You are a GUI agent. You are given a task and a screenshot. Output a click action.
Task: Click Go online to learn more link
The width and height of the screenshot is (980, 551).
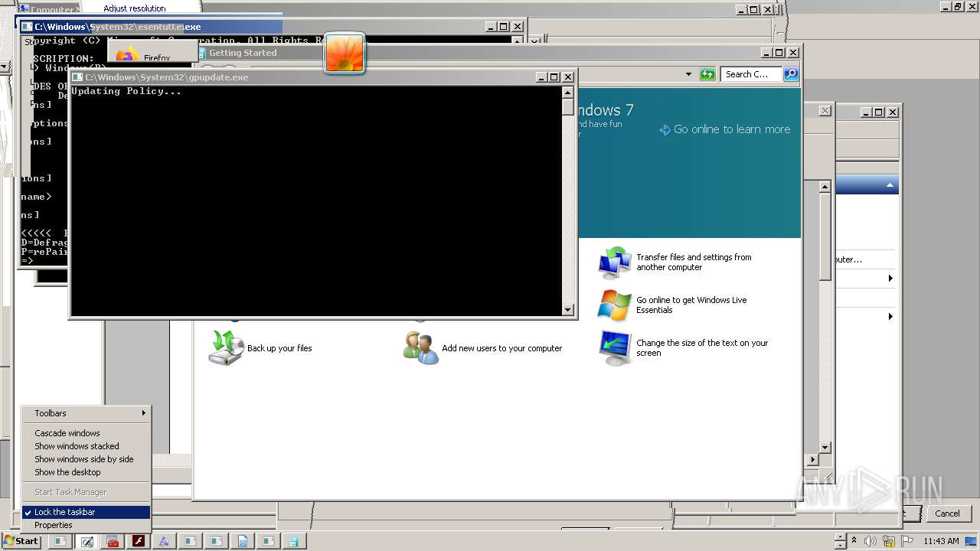pos(725,129)
